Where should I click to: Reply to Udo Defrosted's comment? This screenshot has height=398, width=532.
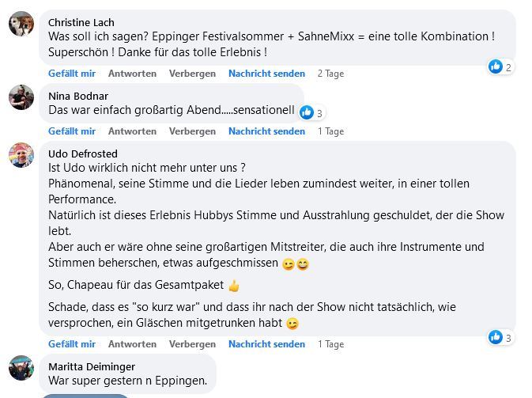tap(132, 344)
